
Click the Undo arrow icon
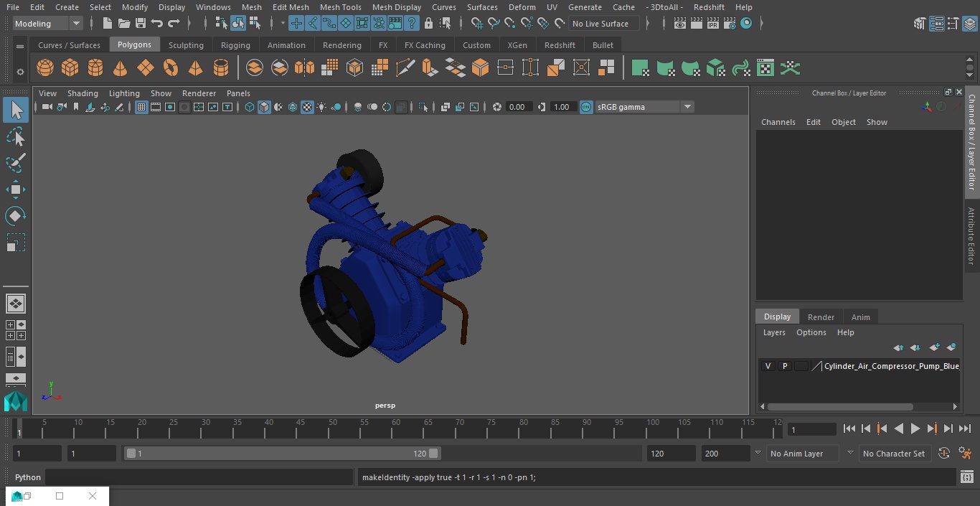(157, 24)
